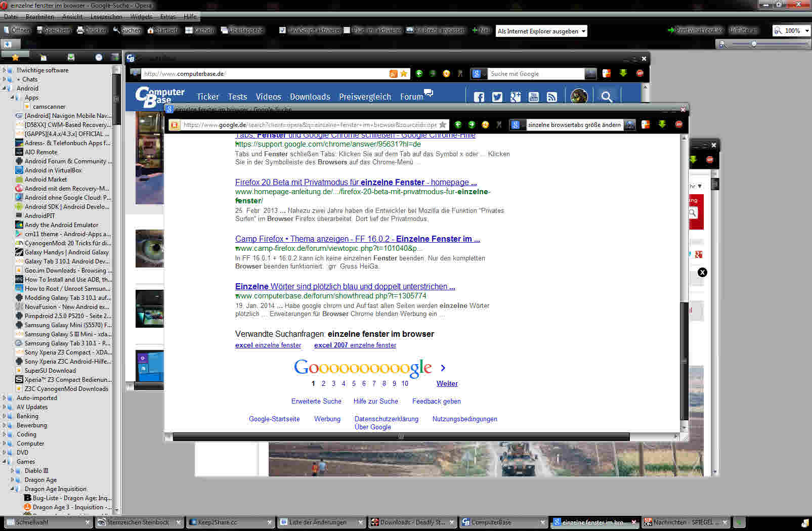Expand the Auto-imported bookmark folder
The height and width of the screenshot is (531, 812).
point(5,398)
